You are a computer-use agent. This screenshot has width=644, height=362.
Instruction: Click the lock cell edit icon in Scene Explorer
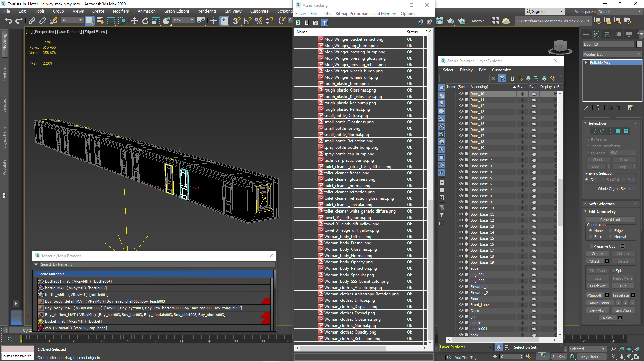coord(512,78)
